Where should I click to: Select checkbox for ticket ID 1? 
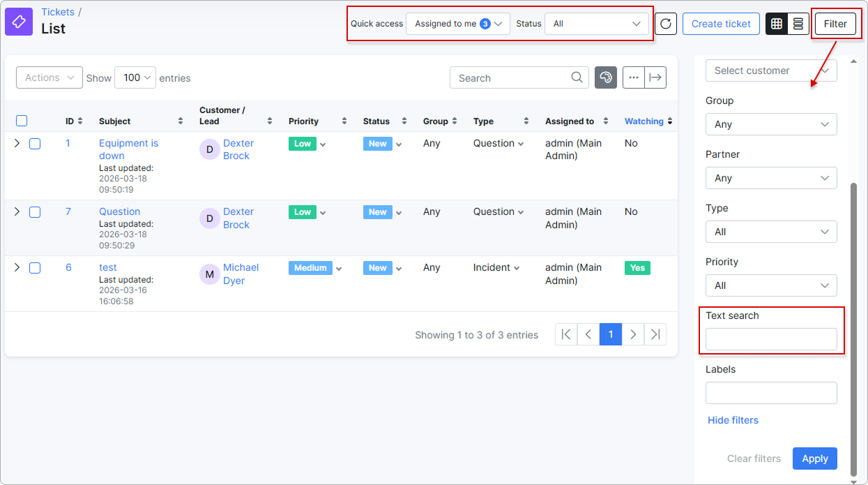click(x=35, y=144)
